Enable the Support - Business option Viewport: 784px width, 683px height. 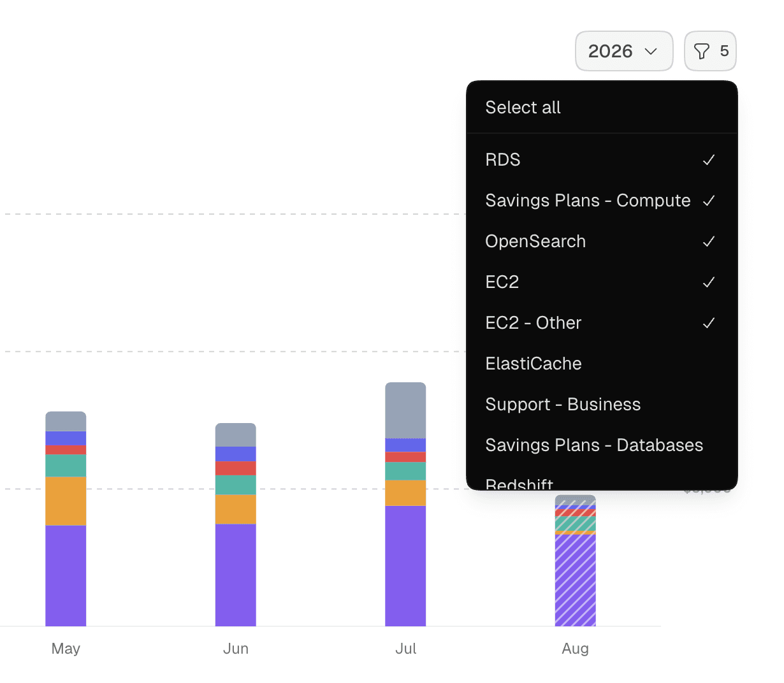point(602,405)
